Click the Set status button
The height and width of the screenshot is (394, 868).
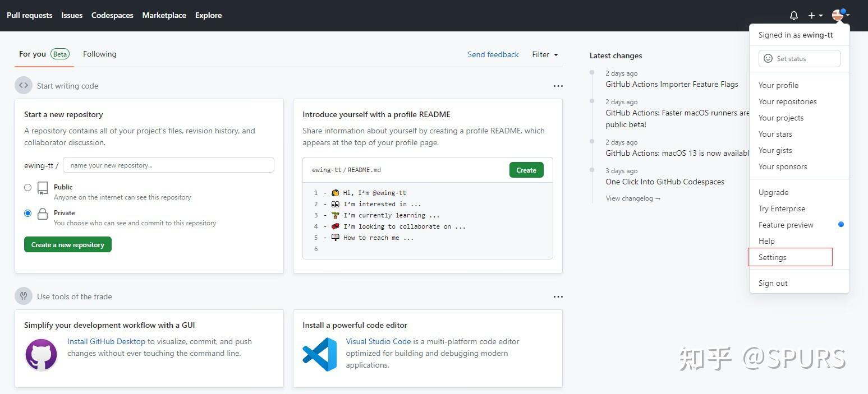[x=799, y=59]
